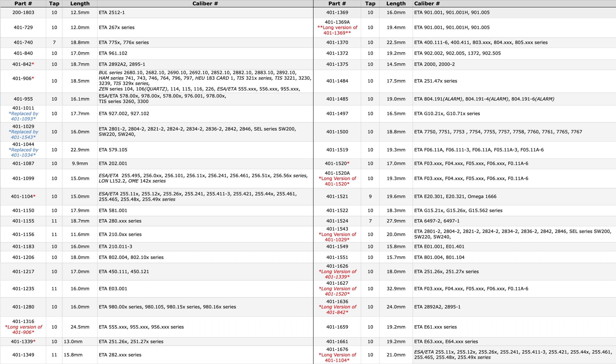Click 11.6mm length cell
This screenshot has width=616, height=364.
(80, 234)
